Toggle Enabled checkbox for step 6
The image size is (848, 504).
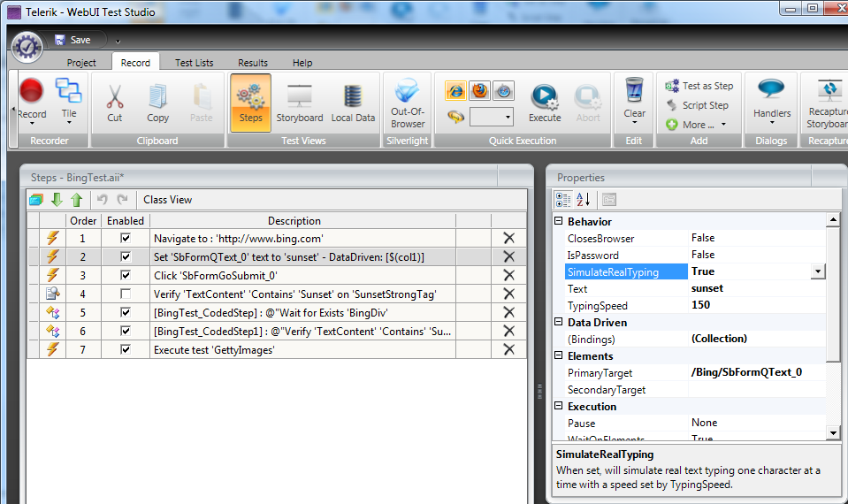(126, 331)
